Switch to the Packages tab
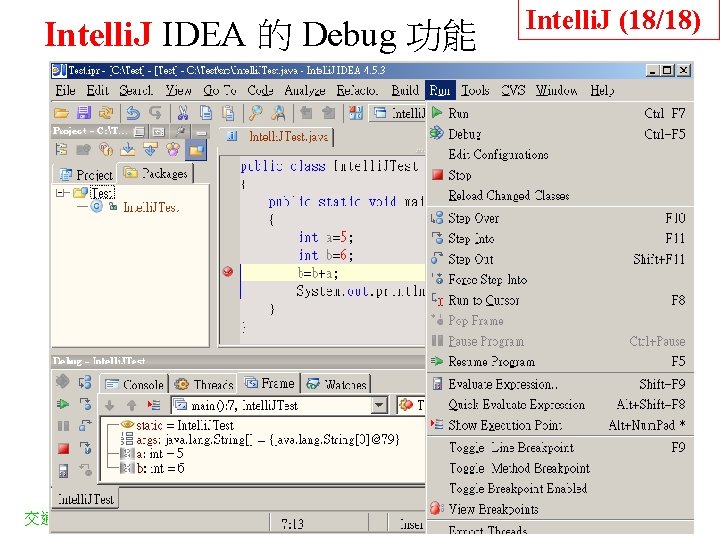The width and height of the screenshot is (720, 540). [x=155, y=173]
